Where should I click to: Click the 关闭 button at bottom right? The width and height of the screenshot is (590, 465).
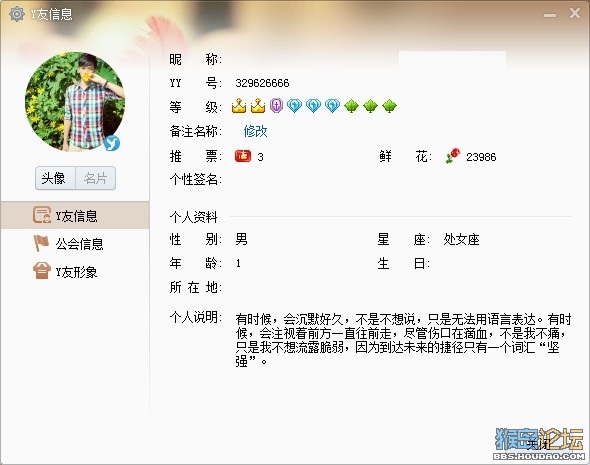(539, 444)
